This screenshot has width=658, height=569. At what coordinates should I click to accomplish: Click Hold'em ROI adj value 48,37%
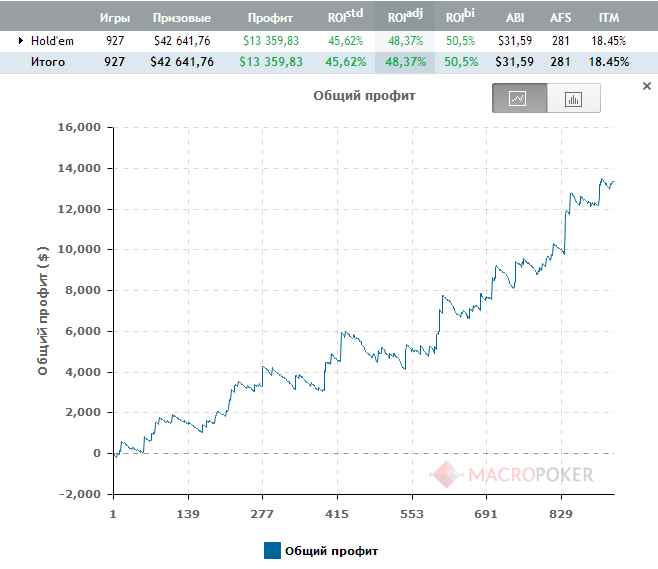click(405, 41)
